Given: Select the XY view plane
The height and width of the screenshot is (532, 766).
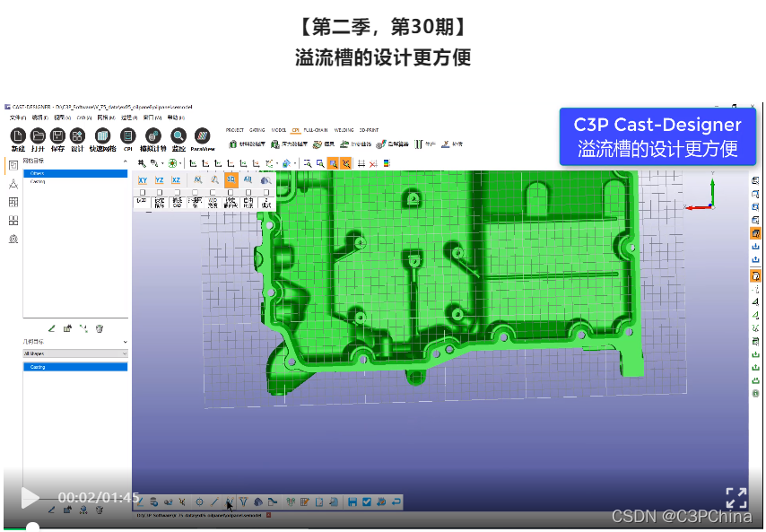Looking at the screenshot, I should click(x=143, y=180).
